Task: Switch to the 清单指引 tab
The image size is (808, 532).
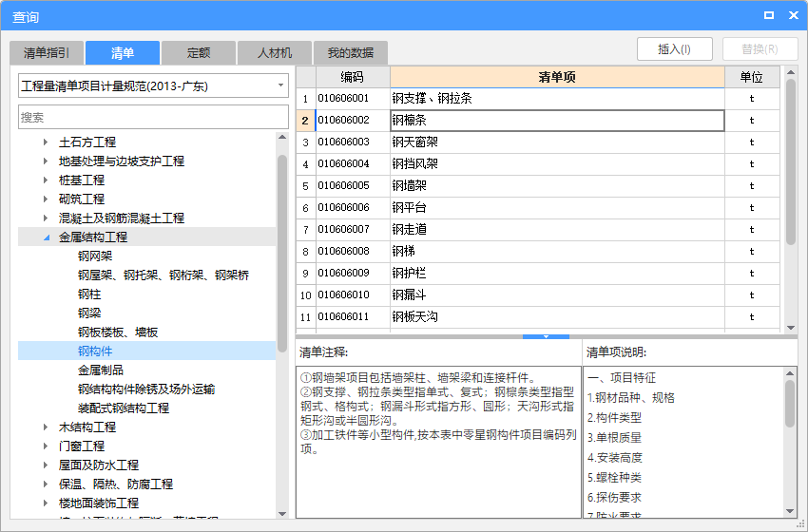Action: point(47,52)
